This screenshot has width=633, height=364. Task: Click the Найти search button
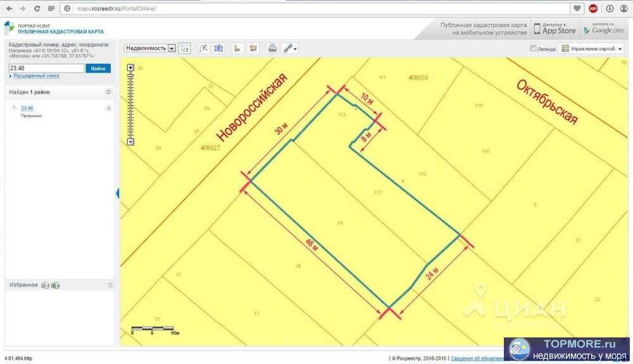click(98, 68)
